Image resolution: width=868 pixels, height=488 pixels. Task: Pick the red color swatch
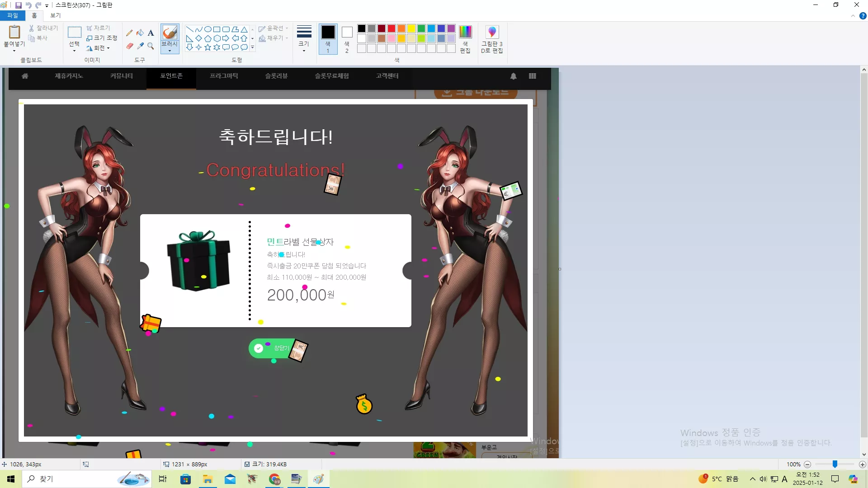click(392, 28)
